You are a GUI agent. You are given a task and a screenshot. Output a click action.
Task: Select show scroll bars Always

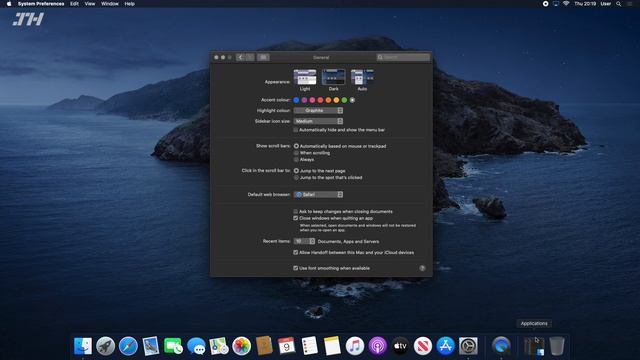[296, 160]
